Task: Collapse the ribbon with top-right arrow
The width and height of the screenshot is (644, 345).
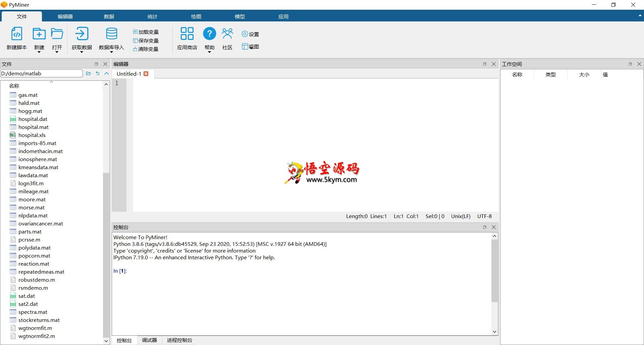Action: [640, 15]
